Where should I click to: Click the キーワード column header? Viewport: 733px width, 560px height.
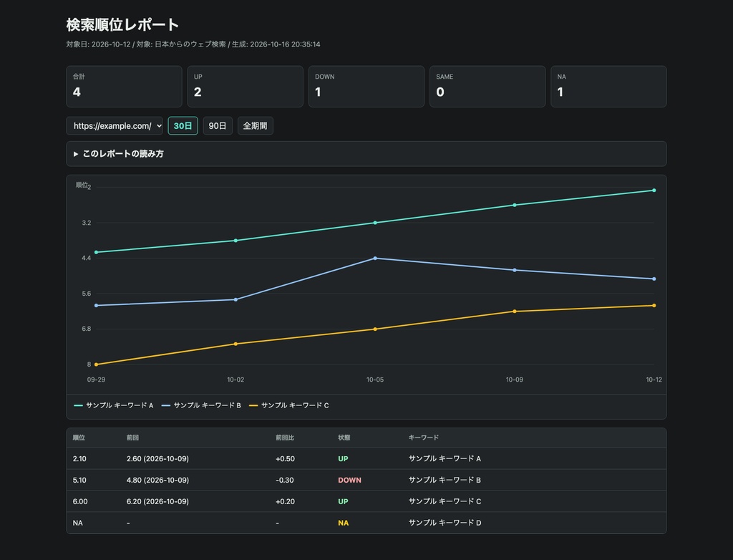click(x=424, y=438)
